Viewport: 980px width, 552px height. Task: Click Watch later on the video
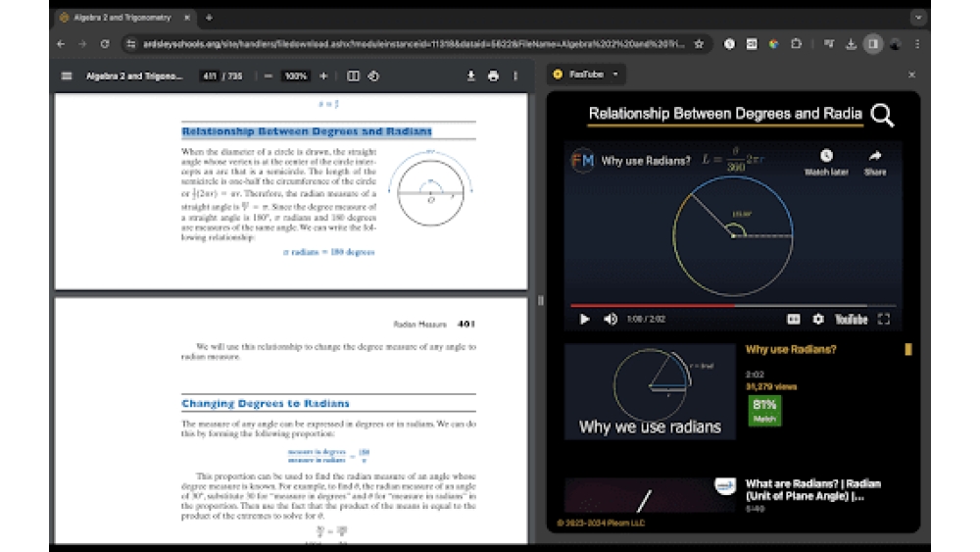[826, 162]
